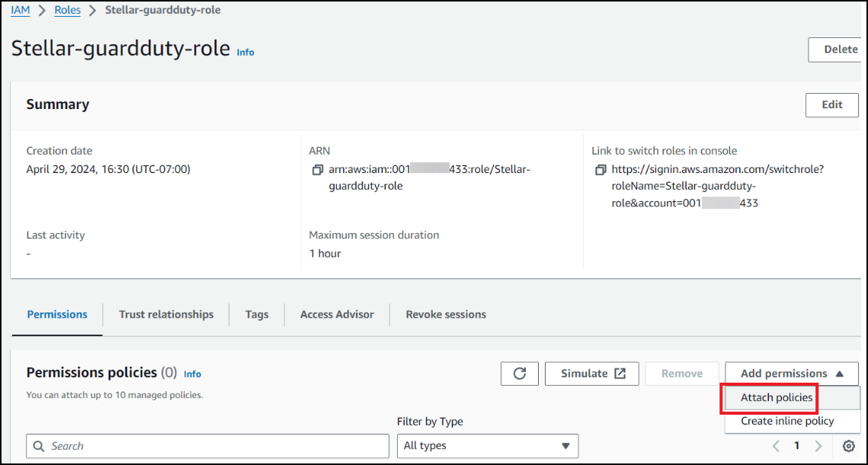
Task: Go to next page arrow in pagination
Action: 818,446
